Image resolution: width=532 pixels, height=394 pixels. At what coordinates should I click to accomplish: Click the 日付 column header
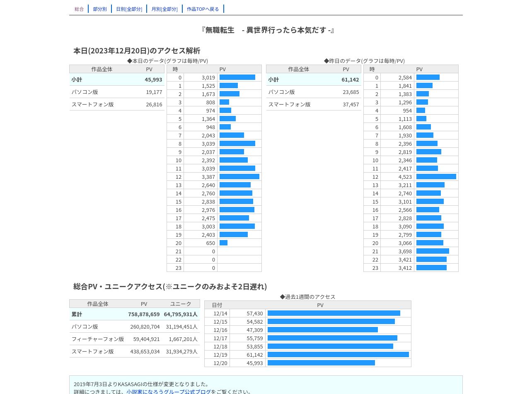click(217, 305)
